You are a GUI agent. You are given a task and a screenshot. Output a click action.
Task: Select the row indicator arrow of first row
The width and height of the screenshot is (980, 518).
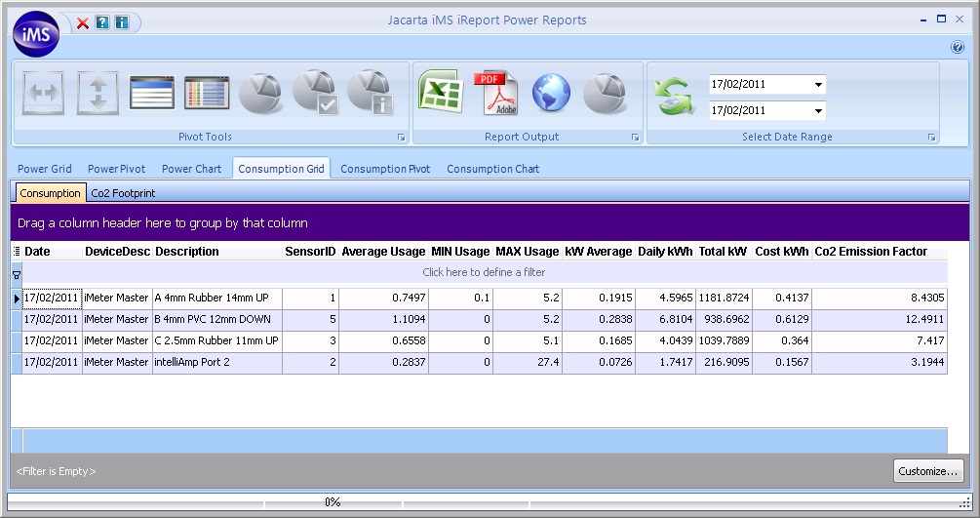(x=17, y=299)
